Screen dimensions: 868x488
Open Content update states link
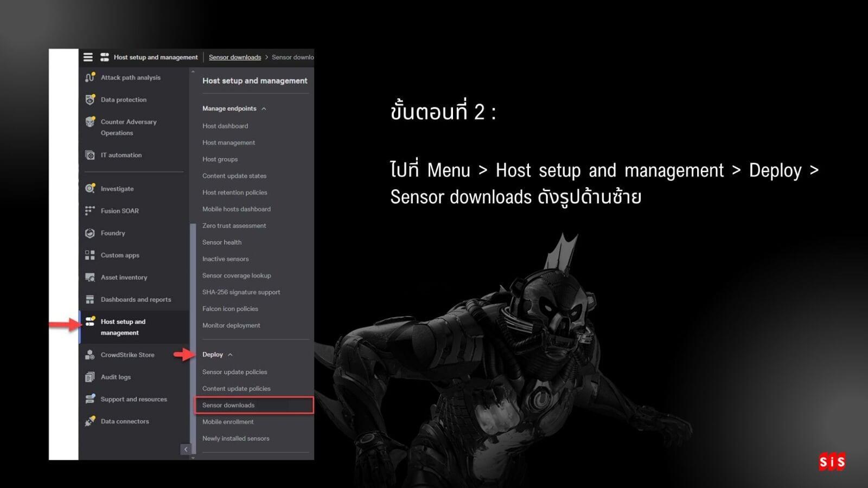point(234,176)
